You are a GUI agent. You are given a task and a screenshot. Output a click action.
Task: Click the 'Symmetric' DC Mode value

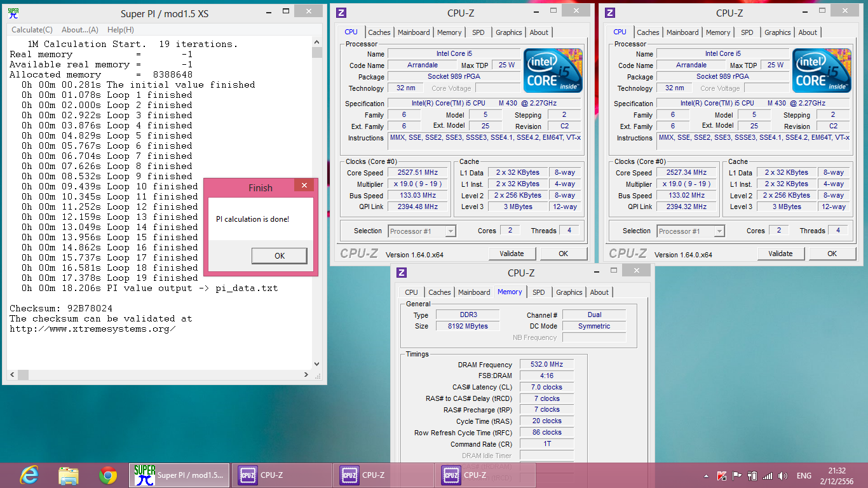(594, 327)
